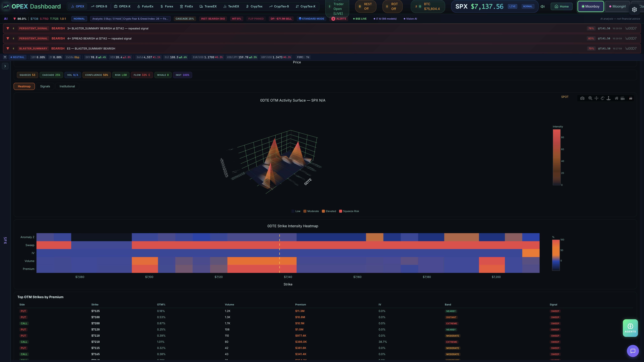Screen dimensions: 644x362
Task: Toggle REST Off switch
Action: point(366,7)
